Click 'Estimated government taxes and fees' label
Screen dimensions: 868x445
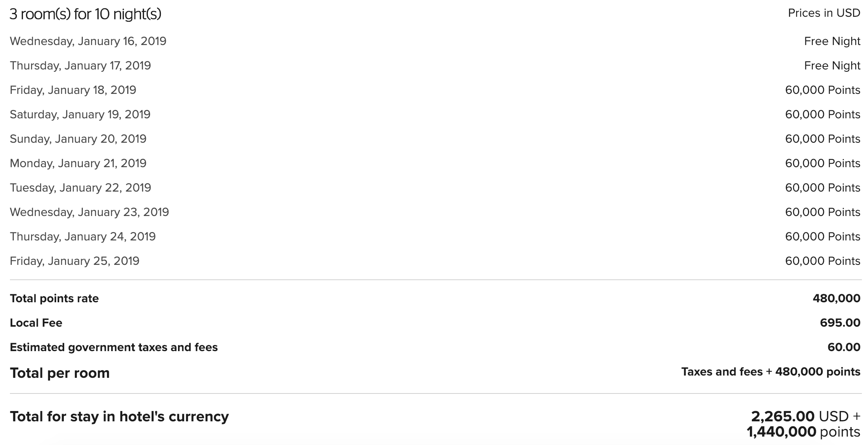114,347
